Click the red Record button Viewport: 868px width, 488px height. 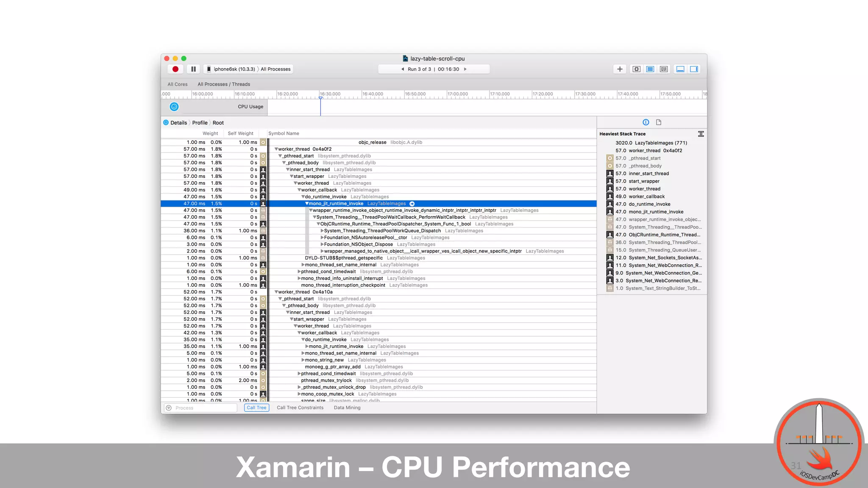tap(175, 69)
